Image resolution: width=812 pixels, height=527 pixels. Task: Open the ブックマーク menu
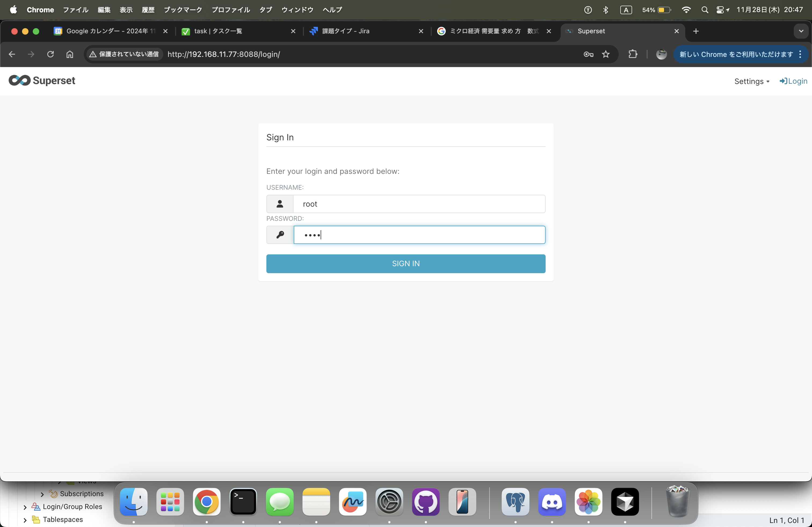tap(183, 10)
